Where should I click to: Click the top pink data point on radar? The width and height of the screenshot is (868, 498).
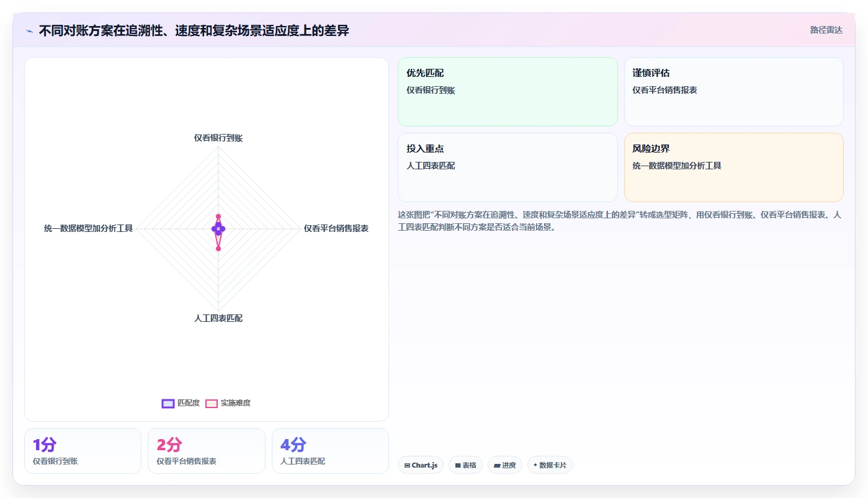pos(218,216)
